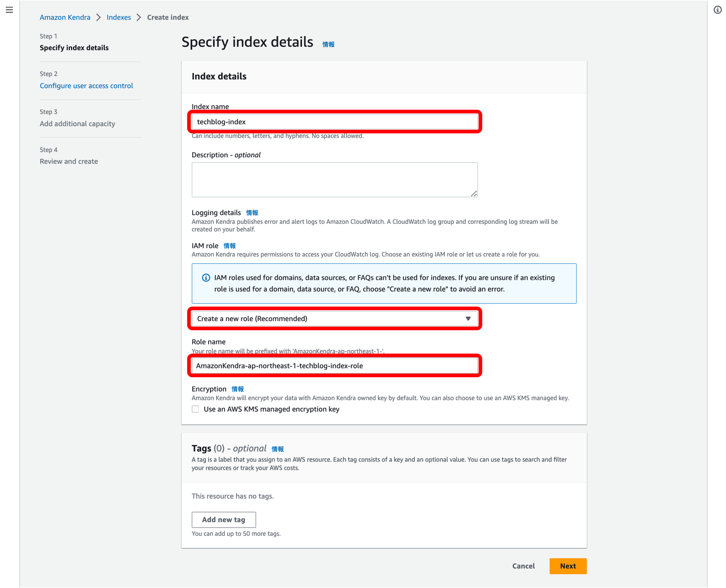The height and width of the screenshot is (588, 726).
Task: Focus the Role name input field
Action: [x=334, y=366]
